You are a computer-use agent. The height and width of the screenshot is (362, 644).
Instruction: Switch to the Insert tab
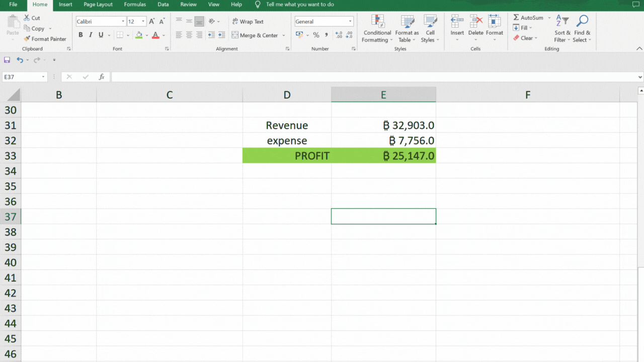pyautogui.click(x=65, y=5)
